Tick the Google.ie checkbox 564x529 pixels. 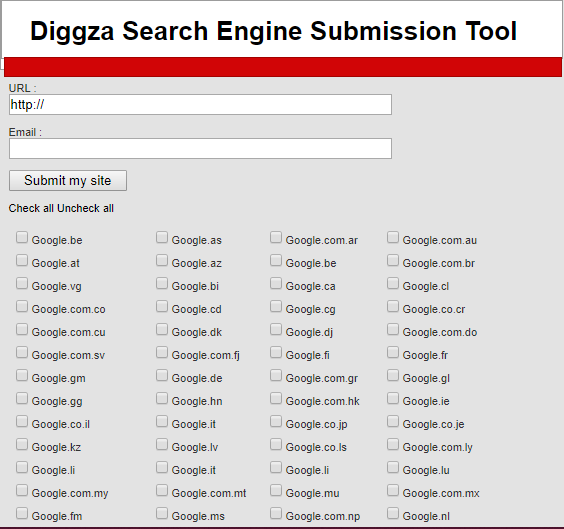393,398
